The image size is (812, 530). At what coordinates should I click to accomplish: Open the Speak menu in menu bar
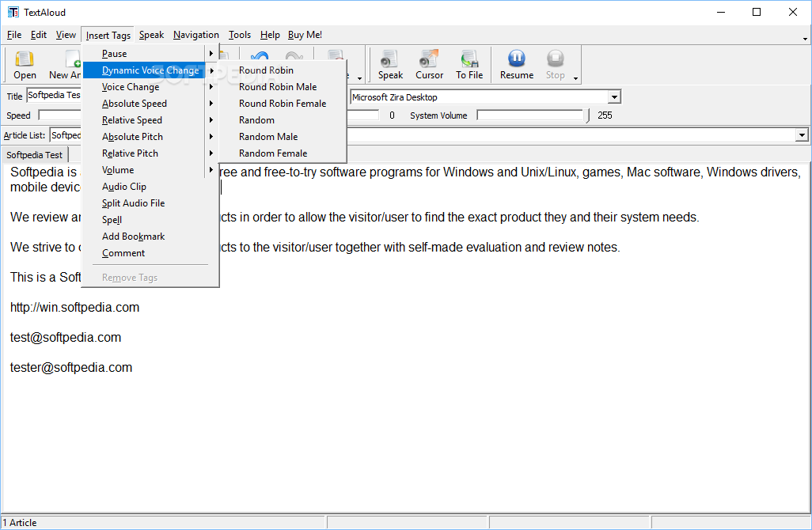pyautogui.click(x=151, y=35)
